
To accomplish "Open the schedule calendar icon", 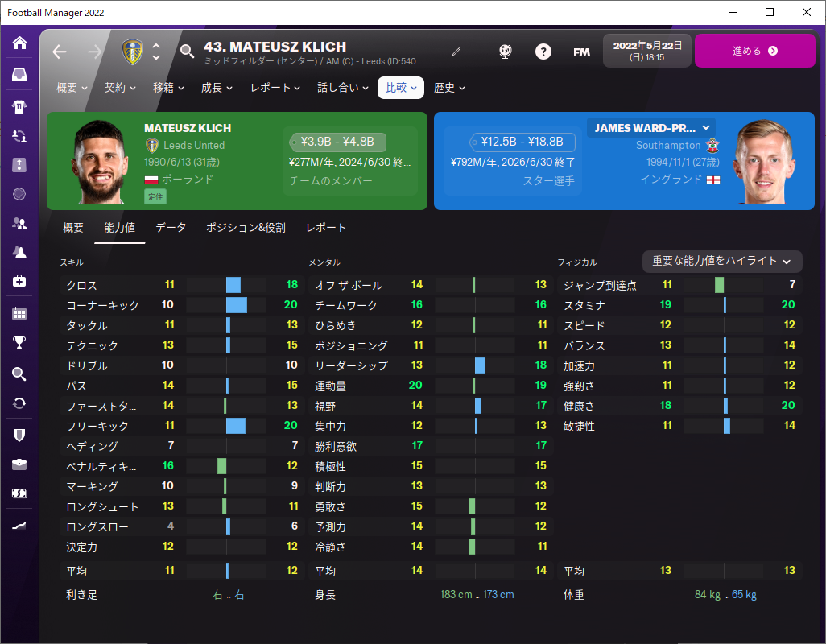I will (x=19, y=313).
